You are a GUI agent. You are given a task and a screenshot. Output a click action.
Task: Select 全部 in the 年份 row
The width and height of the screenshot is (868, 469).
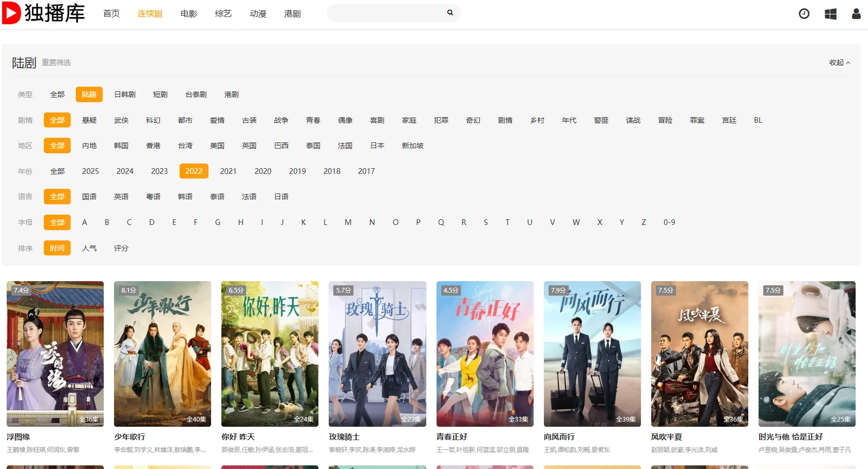57,171
